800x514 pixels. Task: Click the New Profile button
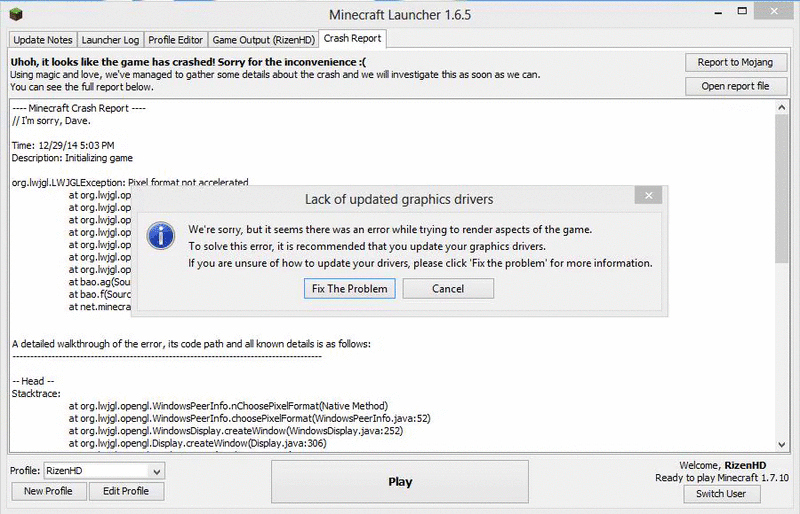[48, 491]
